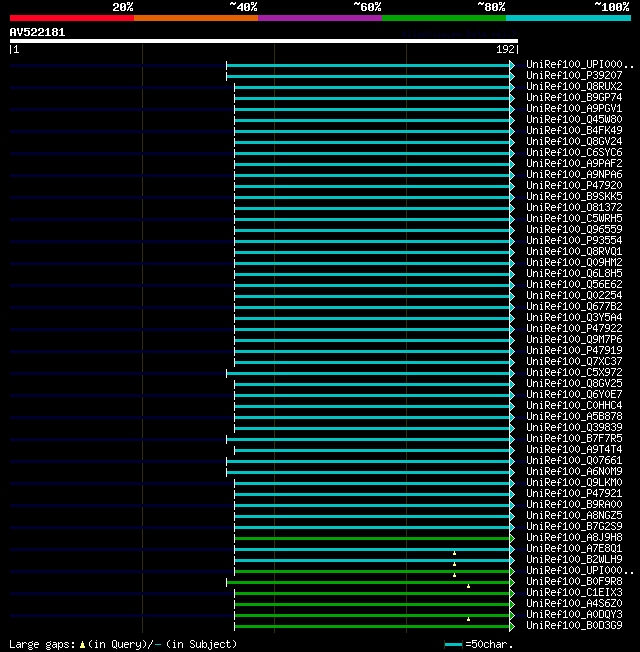Image resolution: width=640 pixels, height=652 pixels.
Task: Select the UniRef100_B9SKK5 label
Action: click(x=574, y=196)
